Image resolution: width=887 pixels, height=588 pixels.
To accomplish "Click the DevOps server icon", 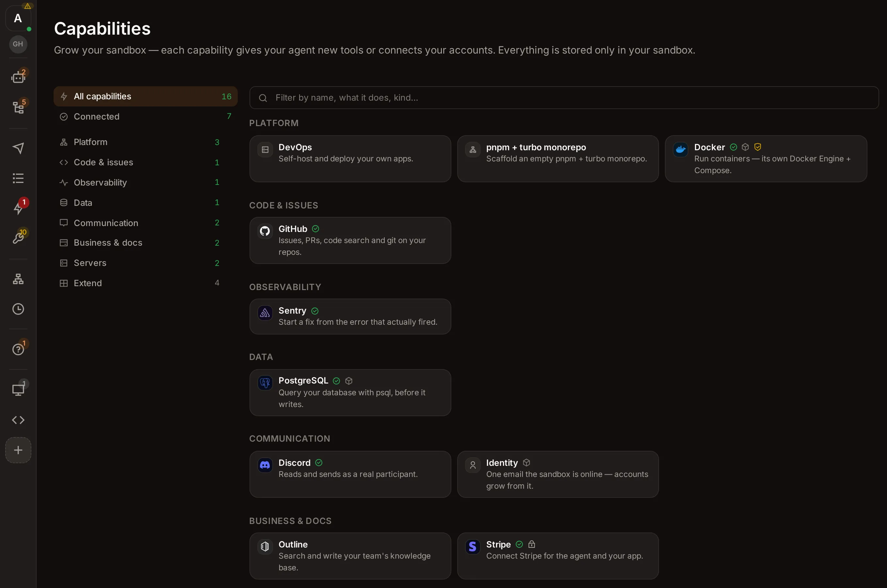I will pyautogui.click(x=265, y=150).
